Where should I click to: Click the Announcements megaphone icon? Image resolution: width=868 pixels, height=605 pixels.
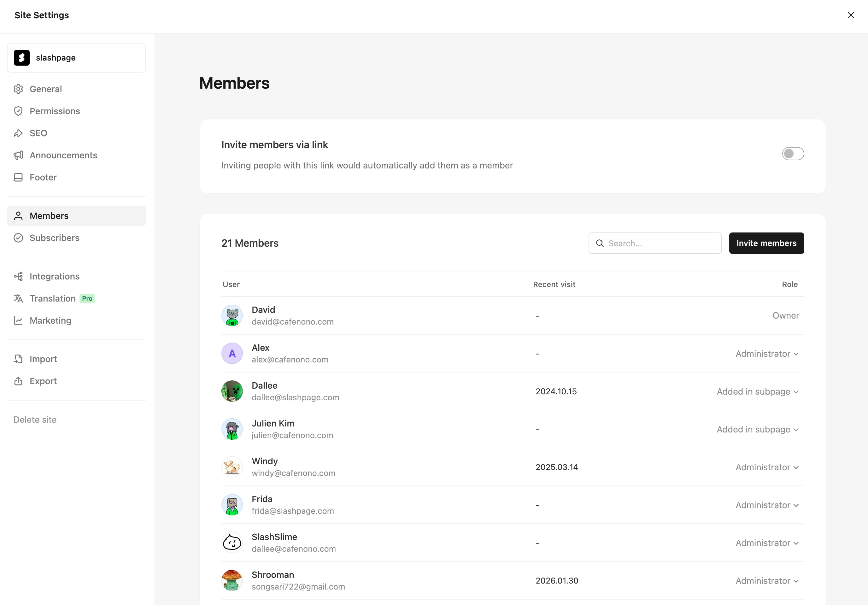18,156
